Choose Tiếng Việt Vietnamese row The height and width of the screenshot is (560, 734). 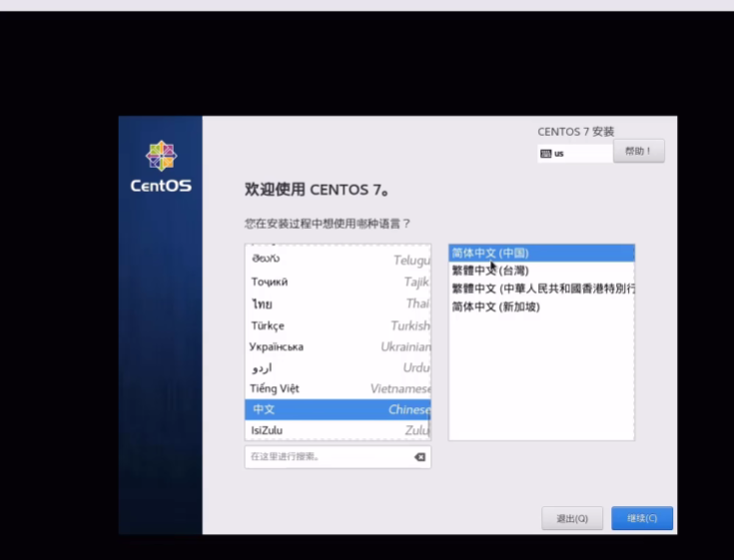(x=338, y=388)
